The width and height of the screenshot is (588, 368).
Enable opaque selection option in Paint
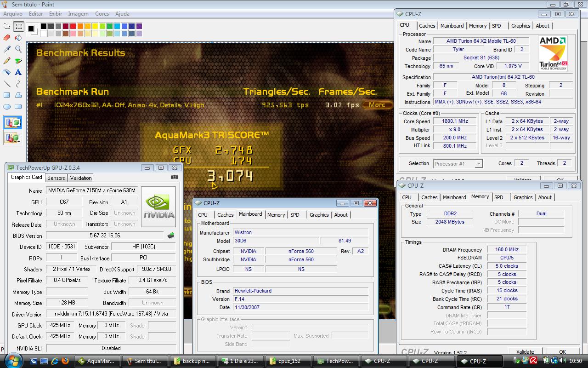click(x=13, y=123)
